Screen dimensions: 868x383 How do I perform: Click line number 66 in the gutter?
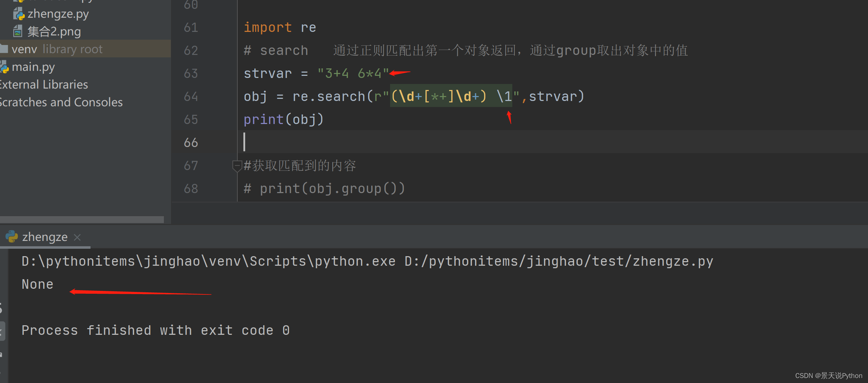pos(191,142)
